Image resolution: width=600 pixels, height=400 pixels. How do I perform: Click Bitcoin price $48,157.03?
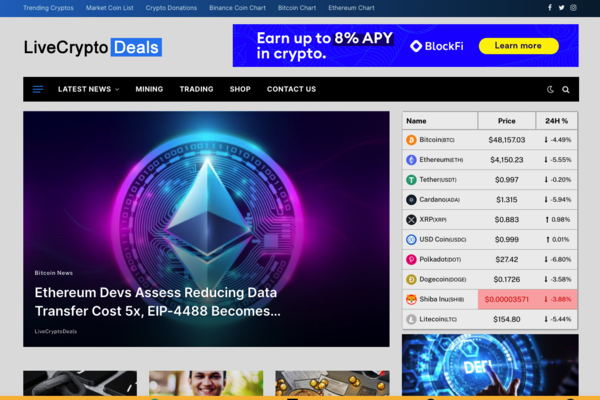[x=507, y=140]
